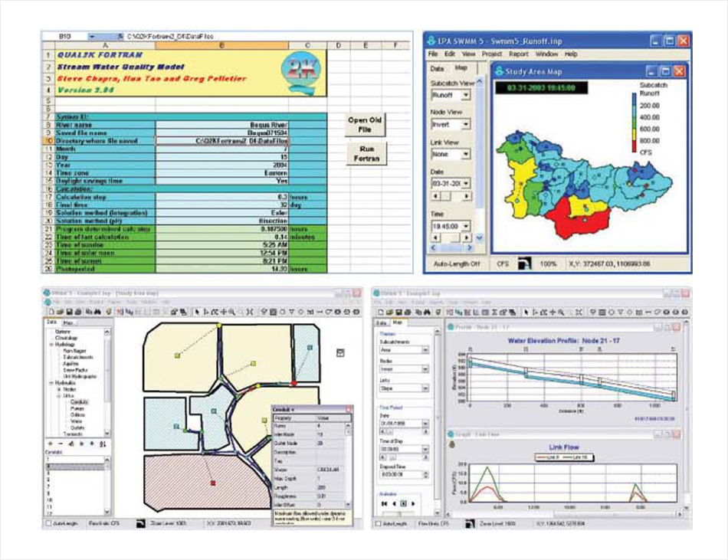Click the minus Delete Object button above the Conduits list
The image size is (728, 560).
61,444
